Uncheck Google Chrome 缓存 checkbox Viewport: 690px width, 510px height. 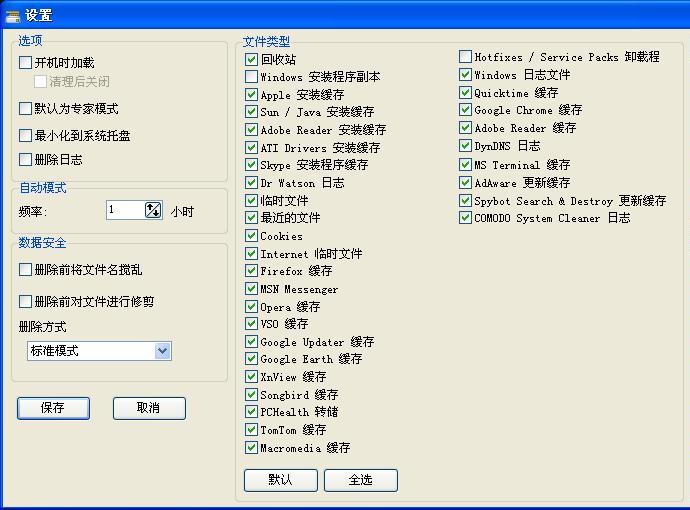tap(466, 110)
